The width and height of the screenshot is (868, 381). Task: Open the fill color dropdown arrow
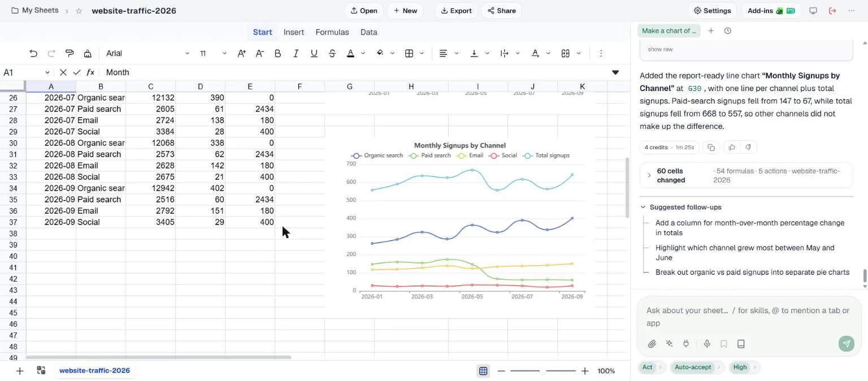[392, 54]
